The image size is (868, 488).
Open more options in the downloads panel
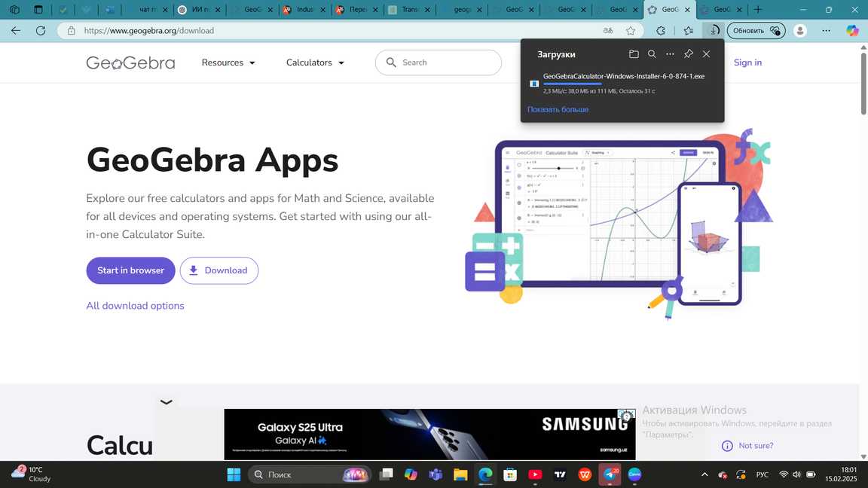click(x=670, y=54)
